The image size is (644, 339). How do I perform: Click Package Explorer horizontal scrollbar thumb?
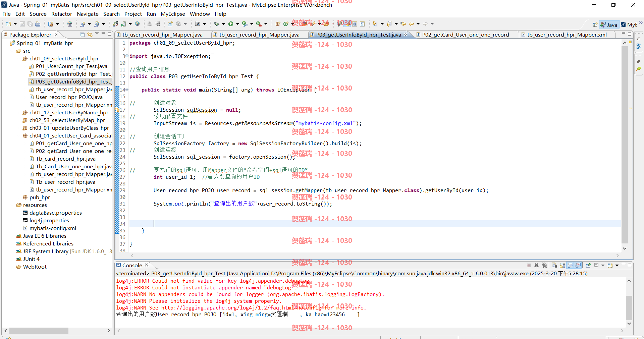click(x=39, y=331)
